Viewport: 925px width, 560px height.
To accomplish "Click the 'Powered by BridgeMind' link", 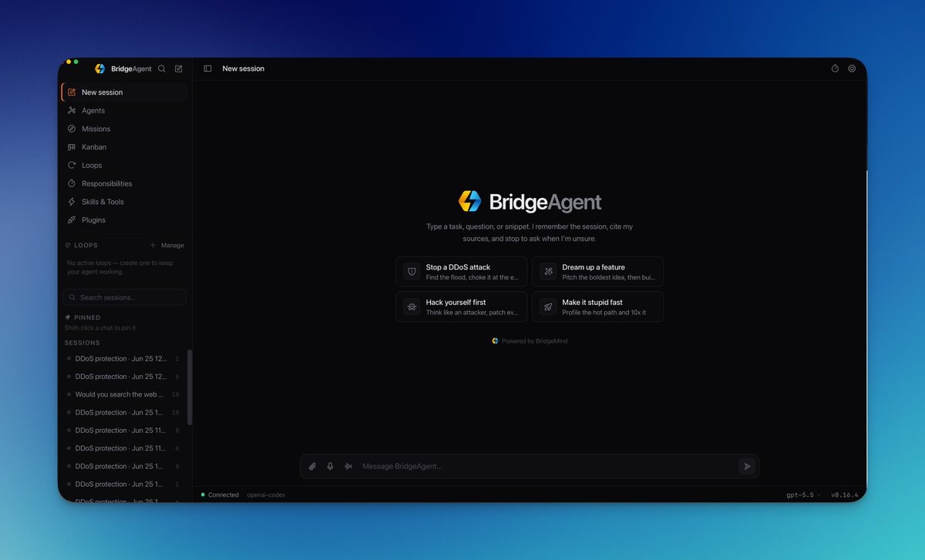I will click(x=530, y=341).
